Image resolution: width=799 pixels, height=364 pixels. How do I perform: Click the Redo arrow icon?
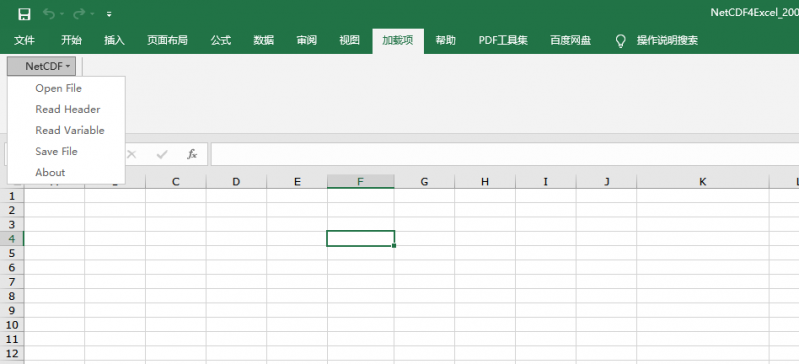tap(79, 14)
